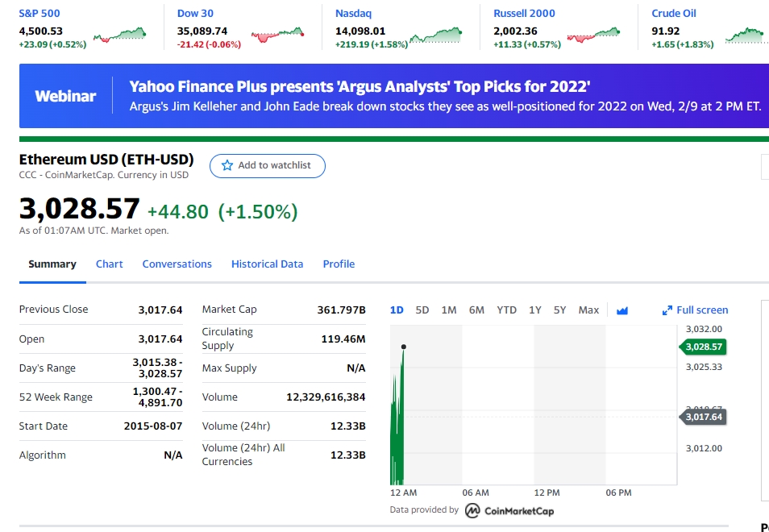This screenshot has width=769, height=532.
Task: Open the Crude Oil quote link
Action: coord(674,13)
